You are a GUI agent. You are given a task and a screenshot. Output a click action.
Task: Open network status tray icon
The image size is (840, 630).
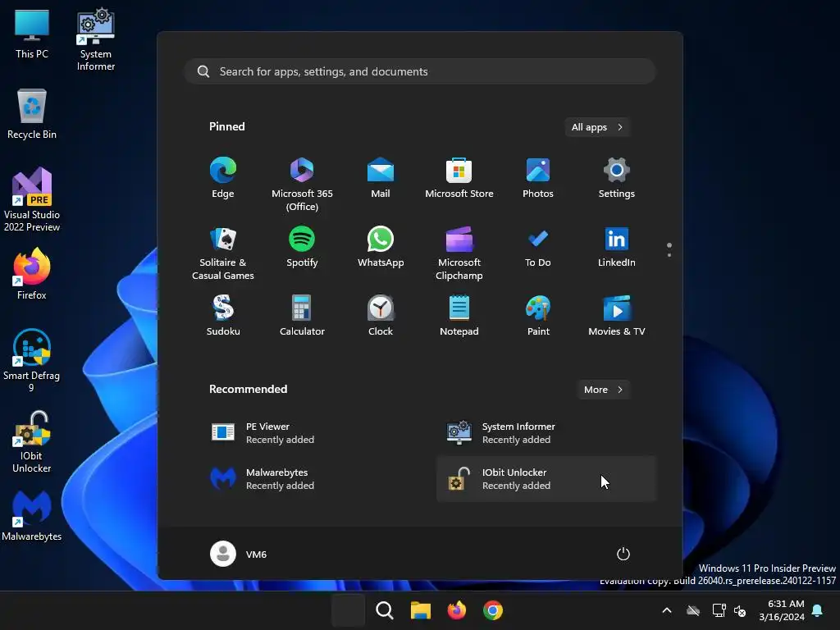(719, 610)
